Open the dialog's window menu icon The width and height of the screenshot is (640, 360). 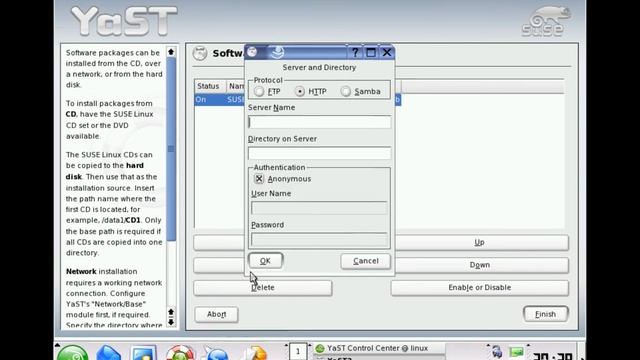pyautogui.click(x=252, y=52)
